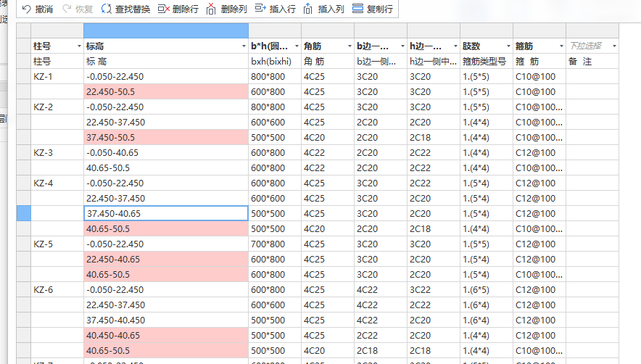Select the KZ-4 cell
Image resolution: width=641 pixels, height=364 pixels.
pos(57,183)
